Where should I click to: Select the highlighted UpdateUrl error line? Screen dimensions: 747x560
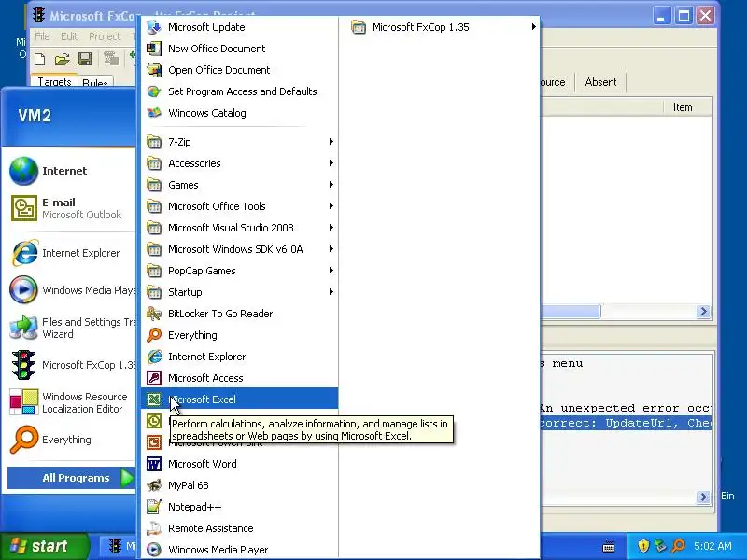click(625, 423)
